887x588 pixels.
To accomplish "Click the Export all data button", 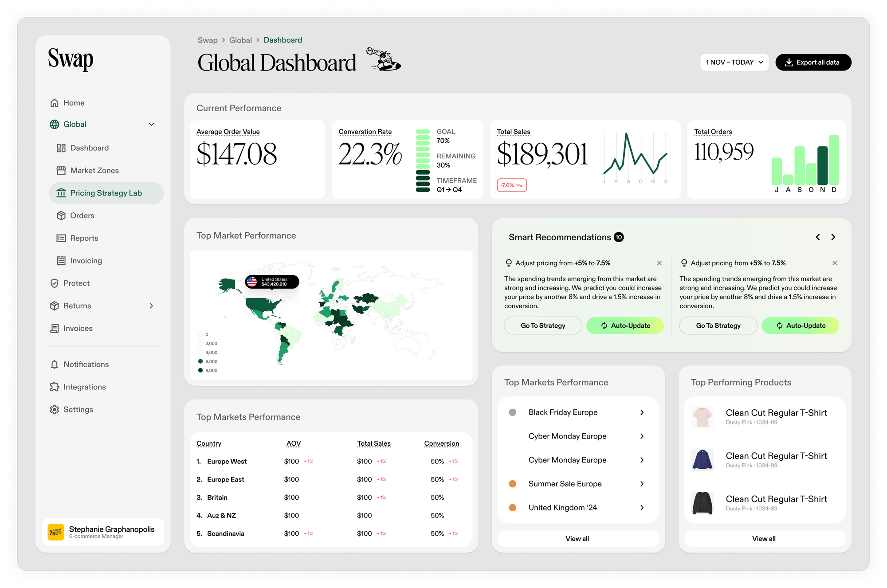I will pyautogui.click(x=813, y=62).
